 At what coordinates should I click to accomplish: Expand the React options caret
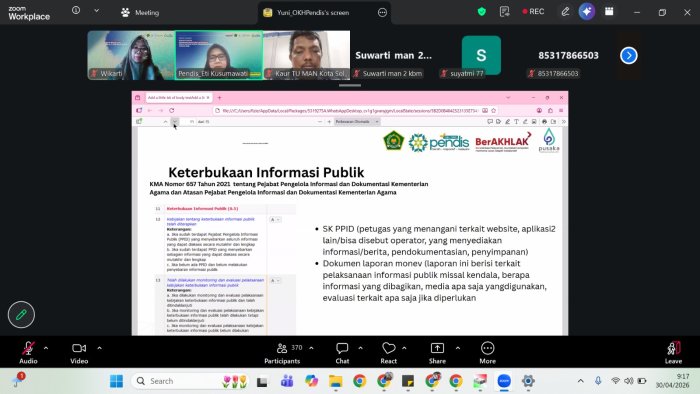click(x=404, y=348)
